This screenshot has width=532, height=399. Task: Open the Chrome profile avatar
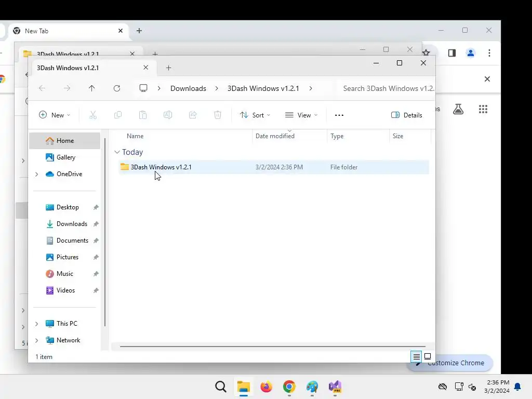click(x=471, y=53)
